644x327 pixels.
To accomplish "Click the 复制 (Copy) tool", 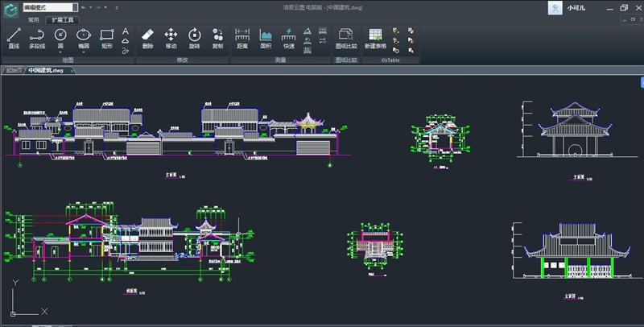I will click(217, 38).
